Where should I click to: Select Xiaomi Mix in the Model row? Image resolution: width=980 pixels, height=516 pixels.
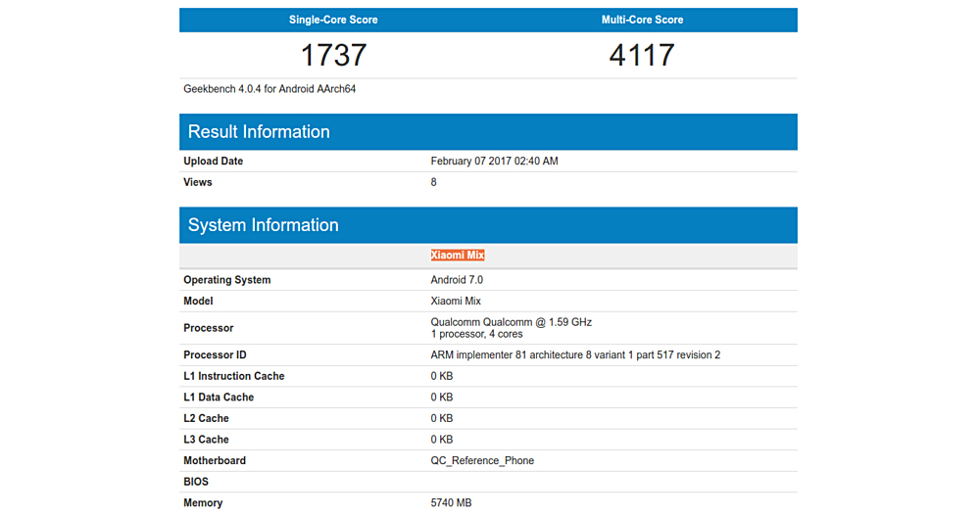coord(456,302)
